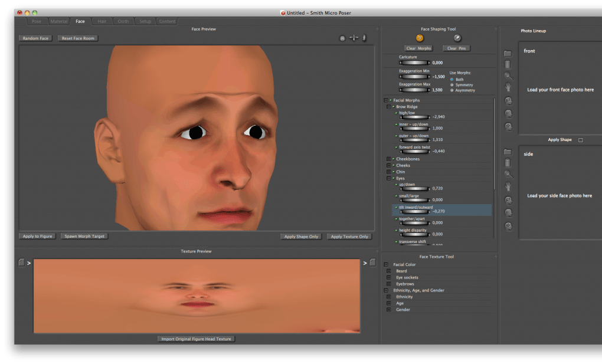This screenshot has height=364, width=602.
Task: Click the face preview pan arrows icon
Action: 354,38
